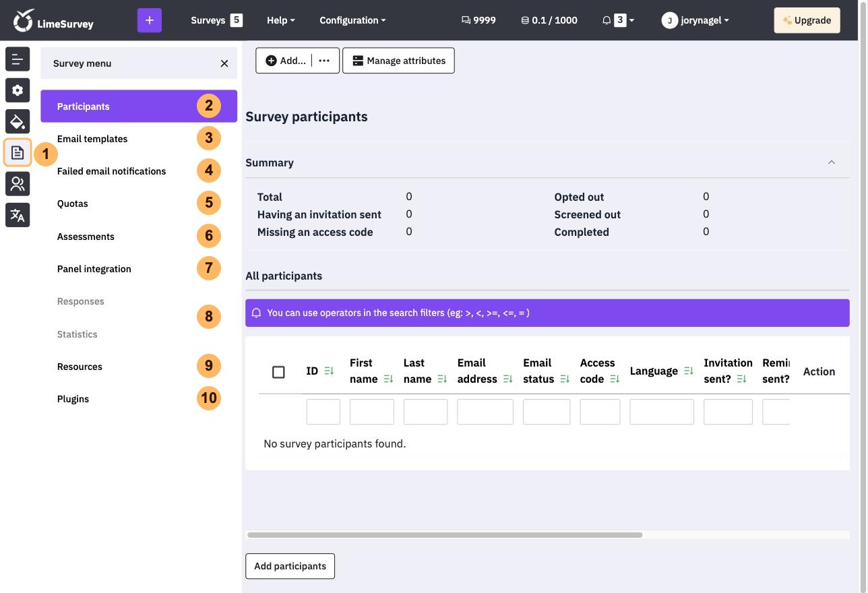Sort by Email status column icon
The height and width of the screenshot is (593, 868).
[x=565, y=379]
